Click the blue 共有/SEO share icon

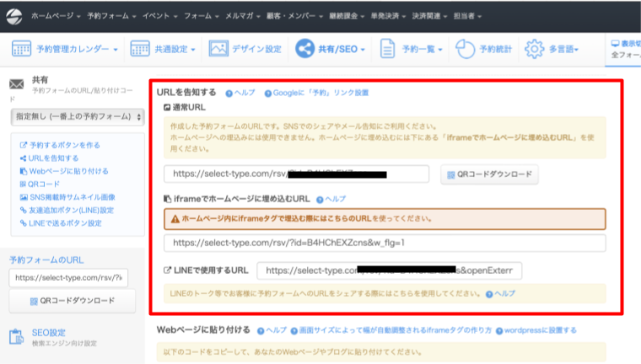[304, 50]
